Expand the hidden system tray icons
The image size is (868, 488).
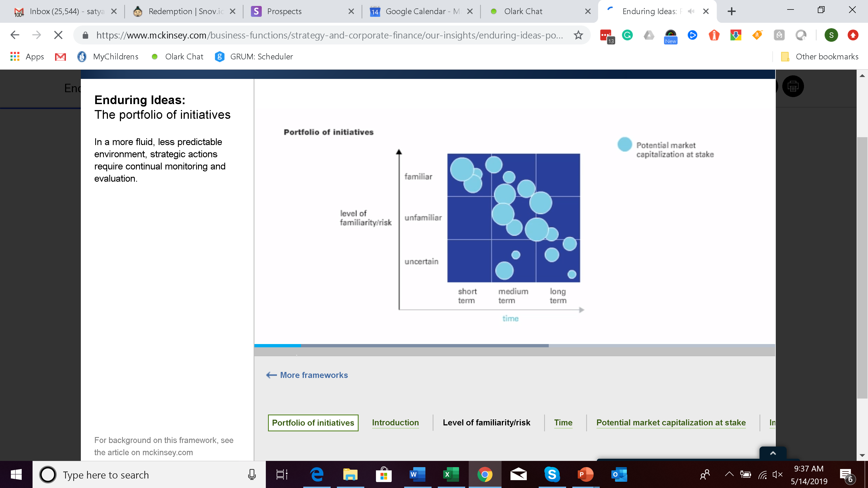729,474
